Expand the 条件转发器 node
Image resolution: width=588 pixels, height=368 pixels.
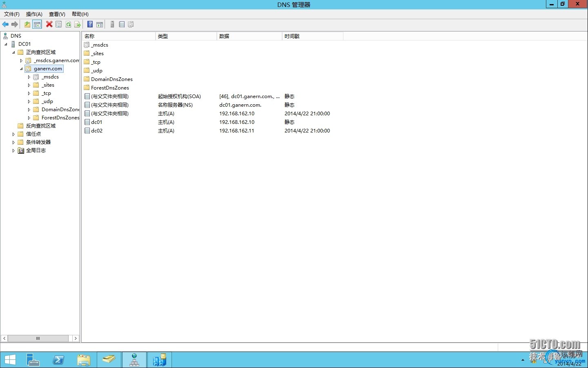[13, 142]
